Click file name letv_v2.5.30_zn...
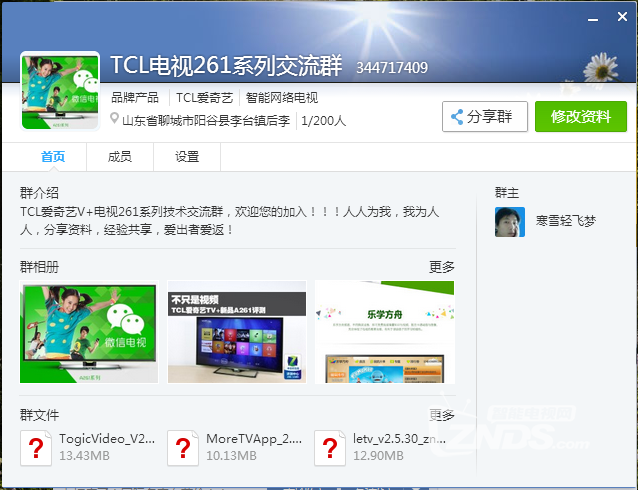 tap(400, 439)
